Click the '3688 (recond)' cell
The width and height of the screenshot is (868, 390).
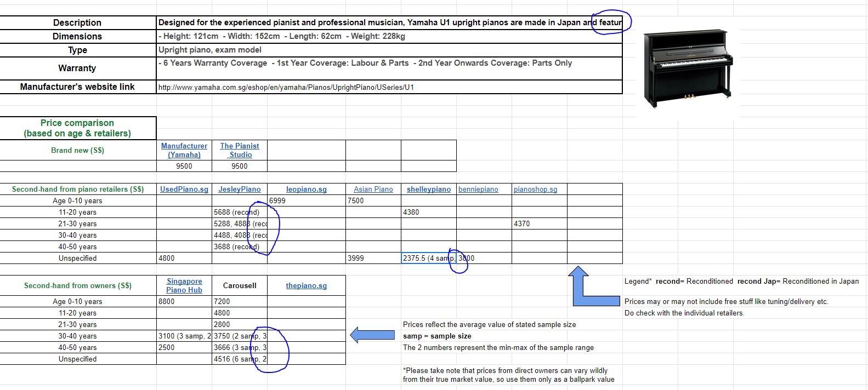[x=240, y=246]
